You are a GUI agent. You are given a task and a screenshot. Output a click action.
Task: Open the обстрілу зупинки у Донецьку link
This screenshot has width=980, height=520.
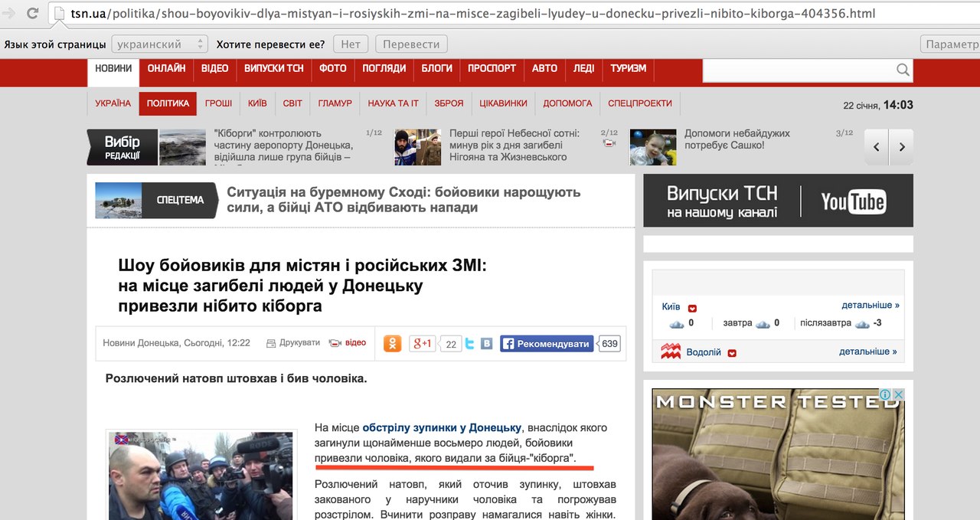[442, 427]
